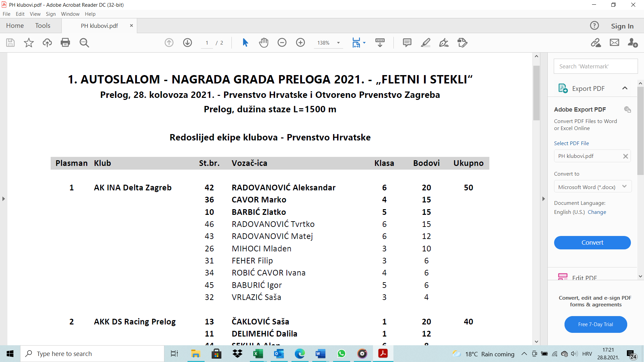Click Sign In
The width and height of the screenshot is (644, 362).
[x=622, y=26]
